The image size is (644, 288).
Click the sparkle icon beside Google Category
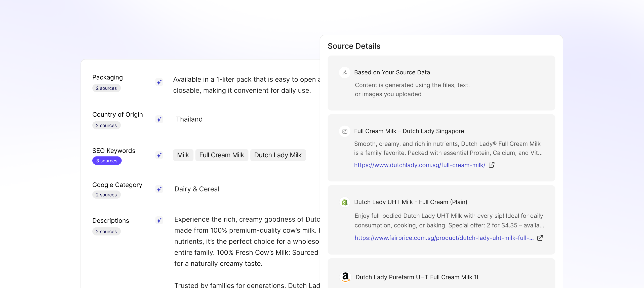coord(159,189)
